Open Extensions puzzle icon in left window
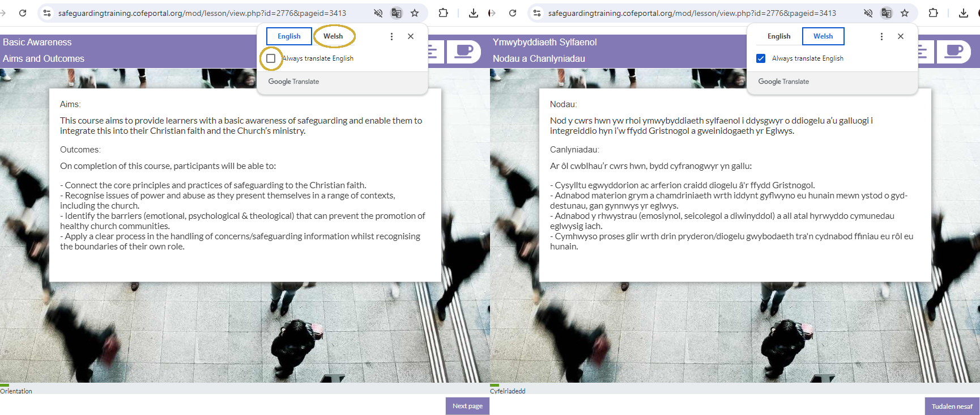The width and height of the screenshot is (980, 415). (444, 12)
